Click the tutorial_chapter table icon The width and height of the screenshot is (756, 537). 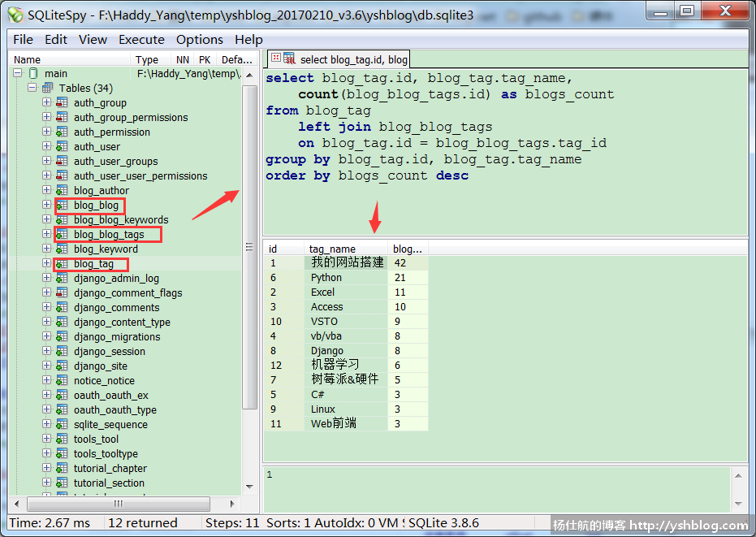62,468
